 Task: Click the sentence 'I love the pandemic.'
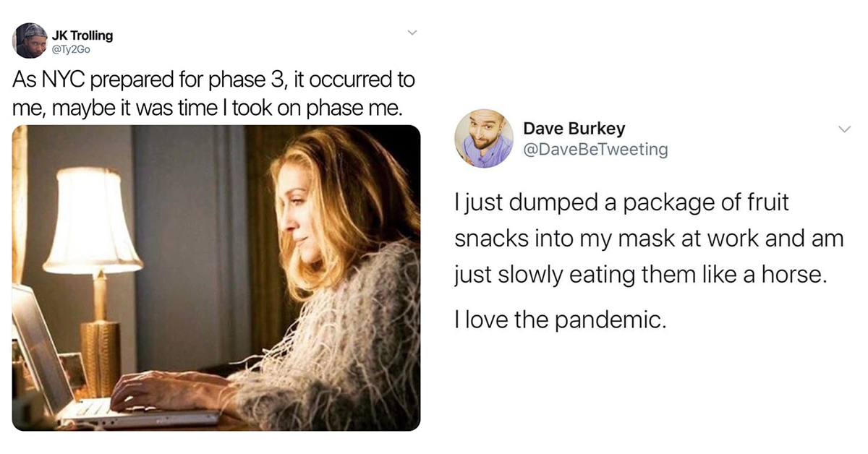click(558, 320)
